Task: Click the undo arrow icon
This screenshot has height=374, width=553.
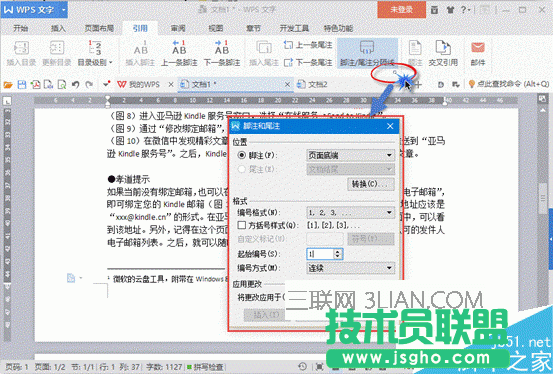Action: point(75,85)
